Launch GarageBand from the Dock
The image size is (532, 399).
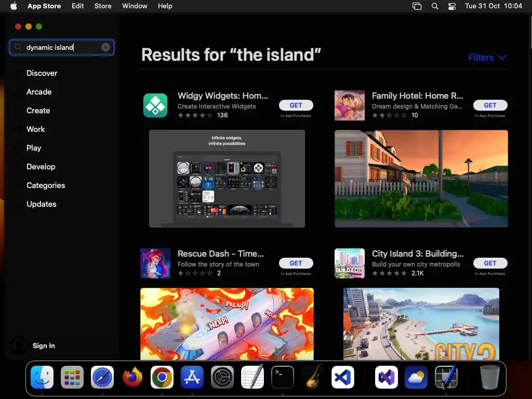(312, 377)
